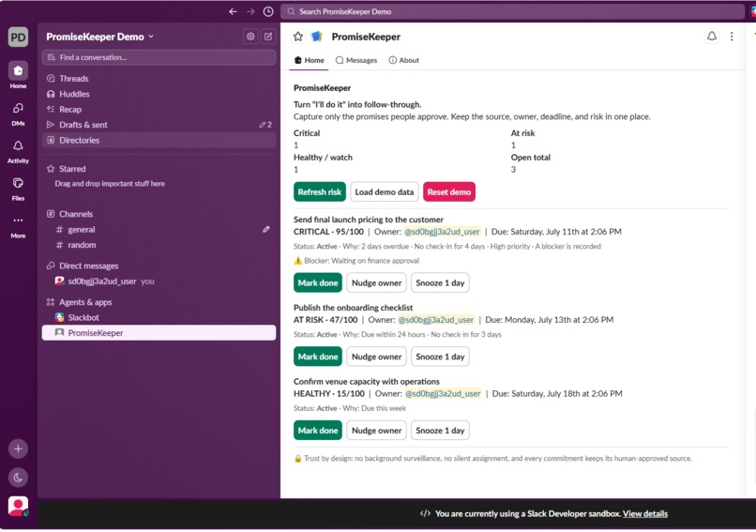Click the PD workspace avatar icon
Viewport: 756px width, 532px height.
click(x=18, y=38)
